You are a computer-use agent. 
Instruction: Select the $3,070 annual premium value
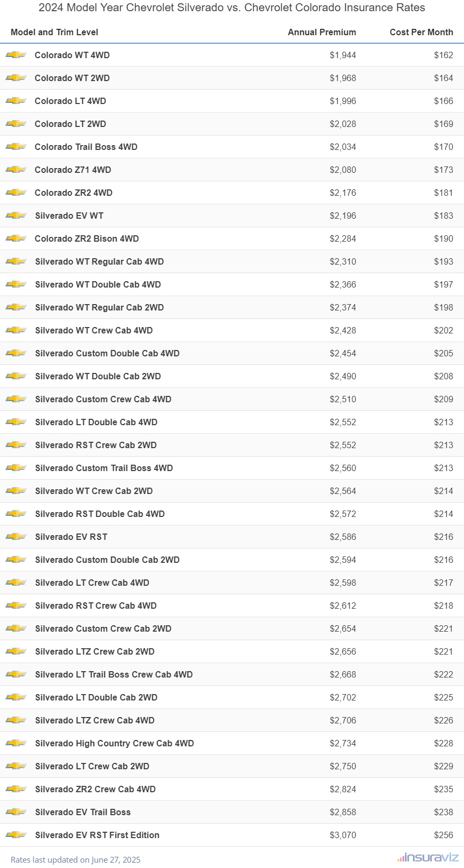[343, 835]
